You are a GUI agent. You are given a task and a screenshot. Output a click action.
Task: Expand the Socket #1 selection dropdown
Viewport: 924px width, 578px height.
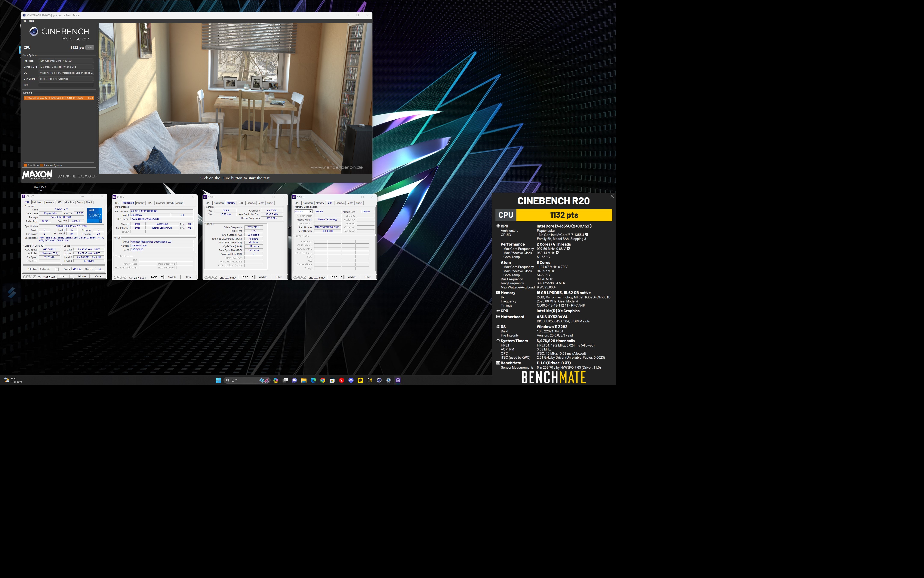[x=57, y=269]
